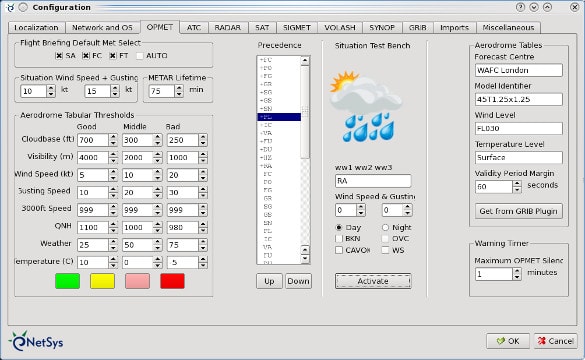The image size is (585, 360).
Task: Open the SYNOP tab
Action: (382, 28)
